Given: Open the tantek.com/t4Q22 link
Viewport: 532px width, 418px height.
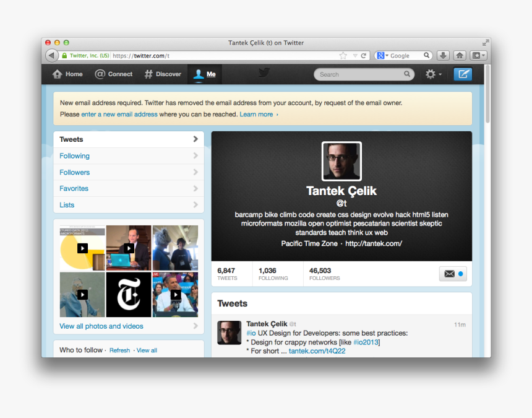Looking at the screenshot, I should [x=317, y=351].
